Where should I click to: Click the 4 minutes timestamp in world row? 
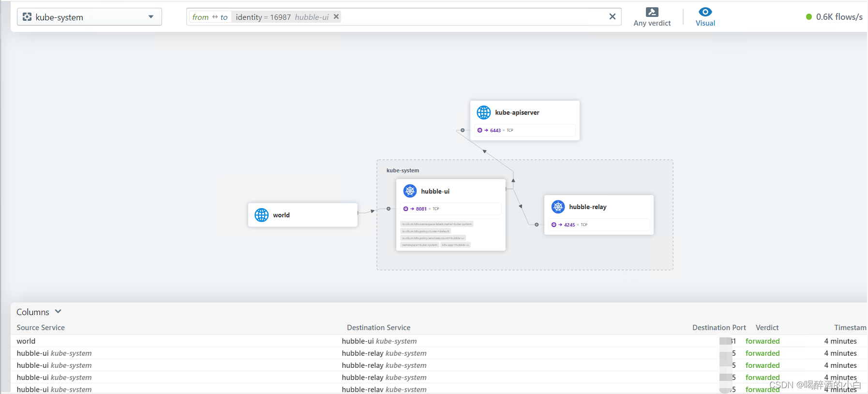tap(840, 341)
